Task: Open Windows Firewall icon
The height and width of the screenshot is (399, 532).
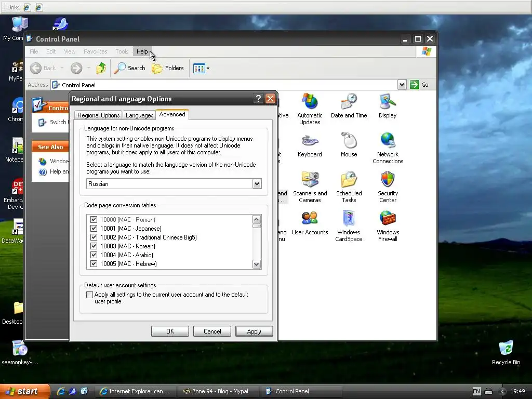Action: 388,225
